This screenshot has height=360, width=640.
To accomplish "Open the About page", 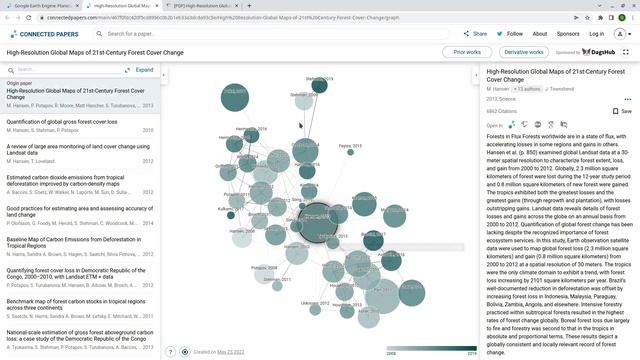I will (540, 34).
